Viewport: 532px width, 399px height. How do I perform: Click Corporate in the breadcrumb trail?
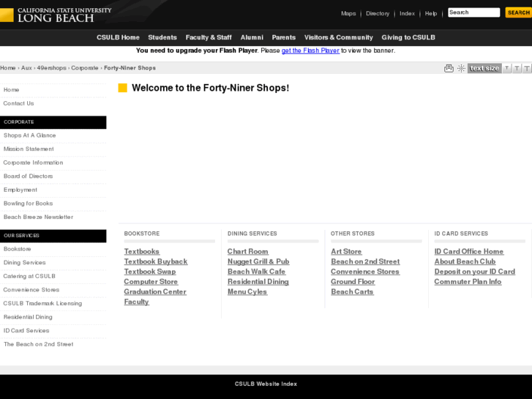point(85,68)
